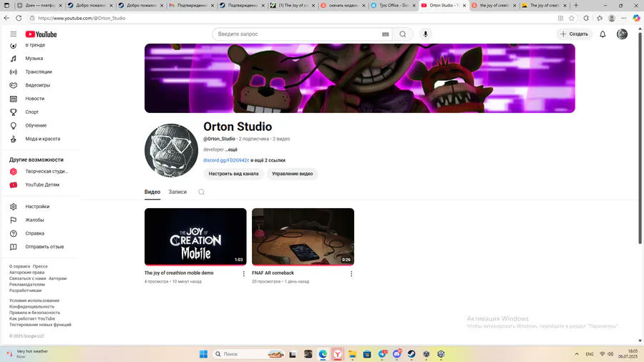Switch to the Записи tab

[177, 192]
